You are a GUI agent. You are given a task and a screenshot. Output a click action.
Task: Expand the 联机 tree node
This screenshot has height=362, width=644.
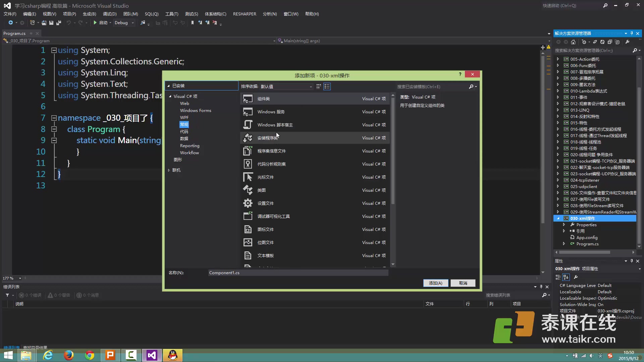pyautogui.click(x=169, y=170)
